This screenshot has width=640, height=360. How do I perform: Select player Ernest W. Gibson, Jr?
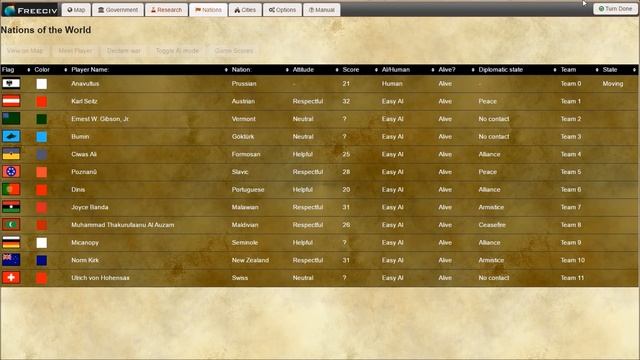click(100, 119)
